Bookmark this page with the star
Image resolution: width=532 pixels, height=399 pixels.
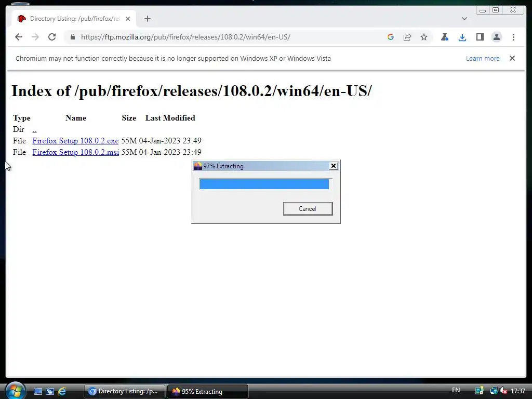pyautogui.click(x=424, y=37)
